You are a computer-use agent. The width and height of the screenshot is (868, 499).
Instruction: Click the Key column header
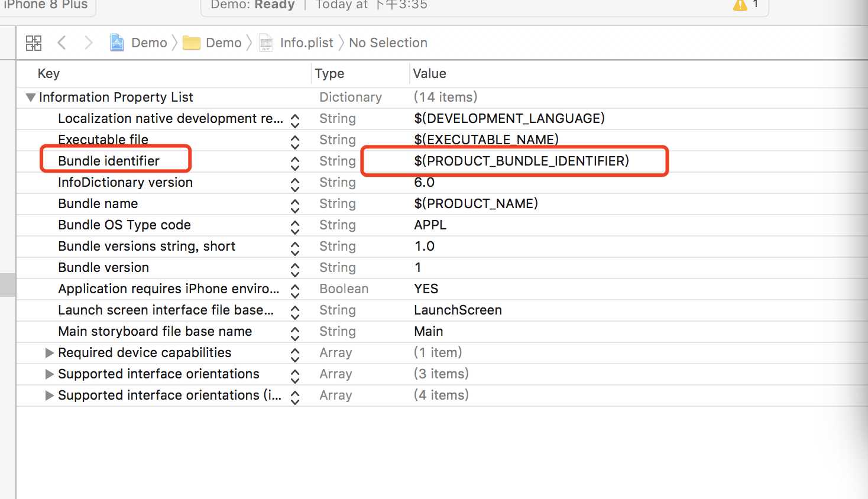tap(48, 73)
